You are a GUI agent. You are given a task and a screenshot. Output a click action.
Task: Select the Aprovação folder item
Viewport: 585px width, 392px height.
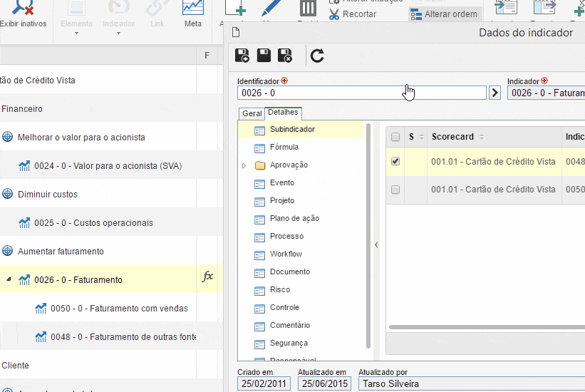point(289,165)
